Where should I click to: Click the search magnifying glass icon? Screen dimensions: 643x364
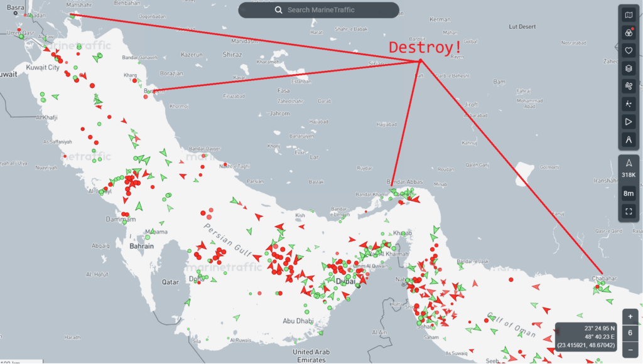coord(278,10)
